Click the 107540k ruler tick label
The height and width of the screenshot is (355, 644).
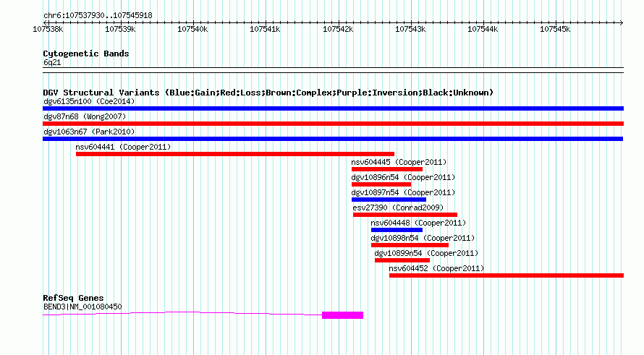point(192,29)
